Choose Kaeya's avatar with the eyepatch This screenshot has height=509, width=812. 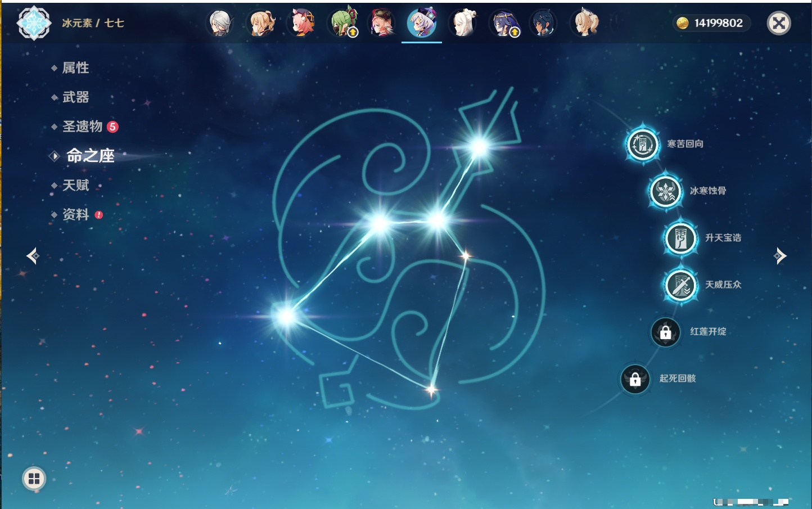[x=543, y=24]
